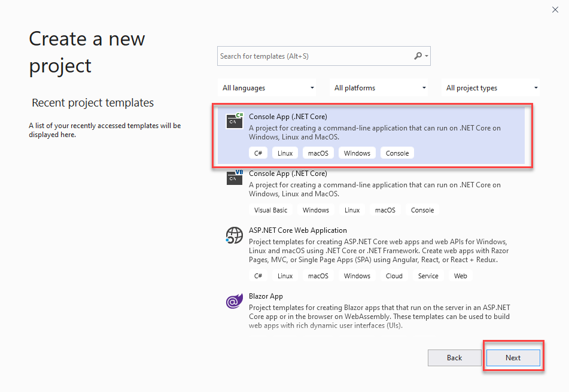
Task: Click the ASP.NET Core Web Application description text
Action: (x=379, y=251)
